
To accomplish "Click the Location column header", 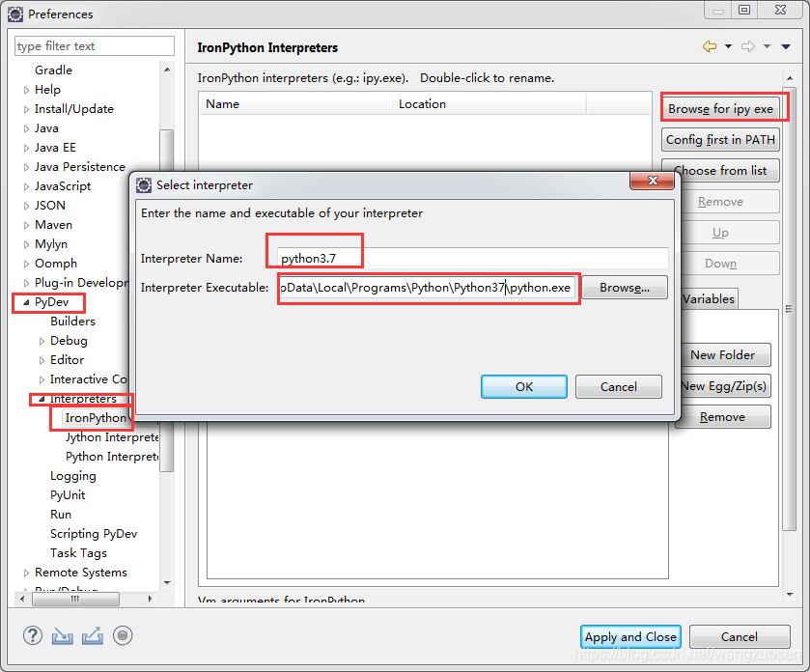I will 489,104.
